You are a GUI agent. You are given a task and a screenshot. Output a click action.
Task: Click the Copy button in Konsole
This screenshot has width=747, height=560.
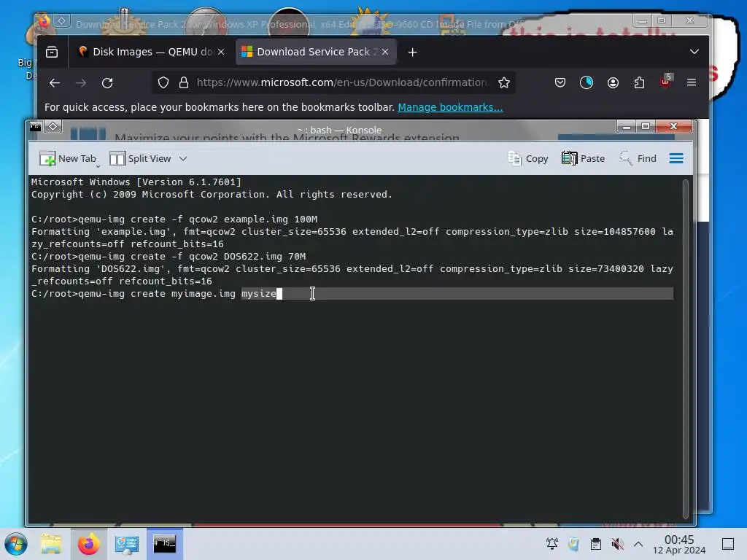[528, 158]
